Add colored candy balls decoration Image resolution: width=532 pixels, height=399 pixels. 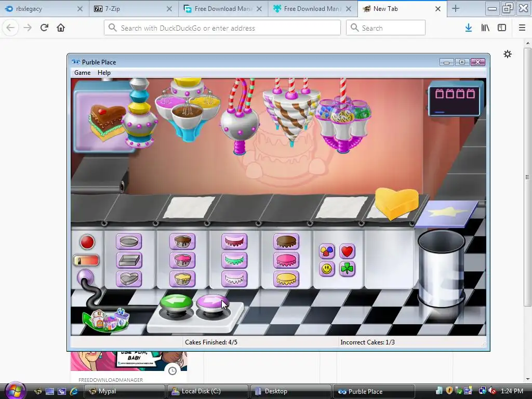[327, 251]
